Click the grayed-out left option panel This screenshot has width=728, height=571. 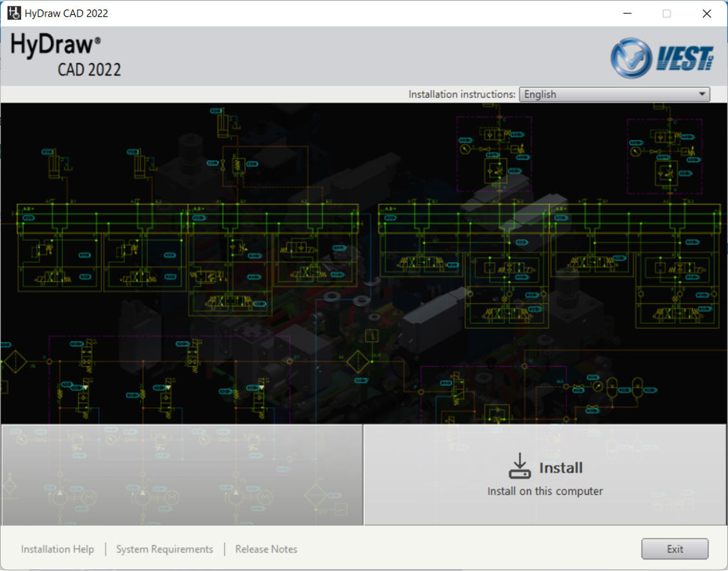181,475
